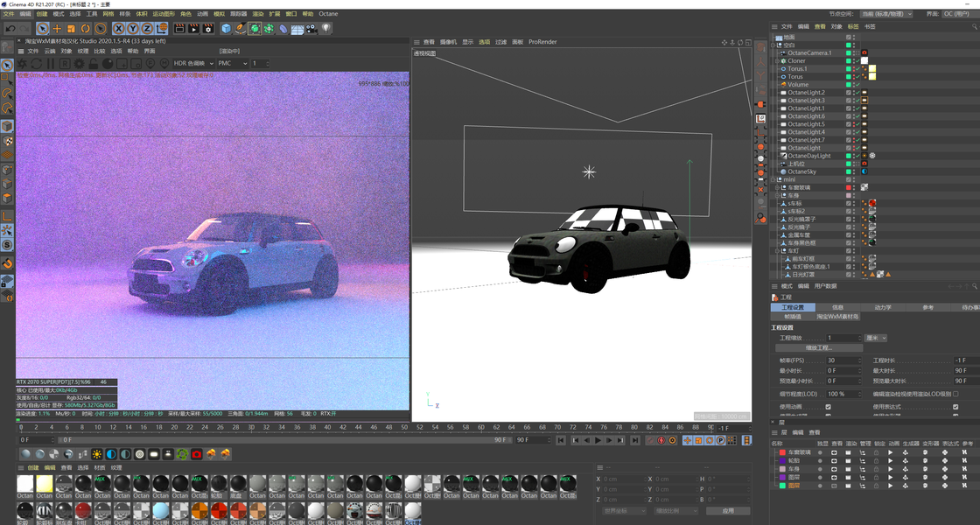
Task: Toggle OctaneLight.2 enable checkmark
Action: pos(857,93)
